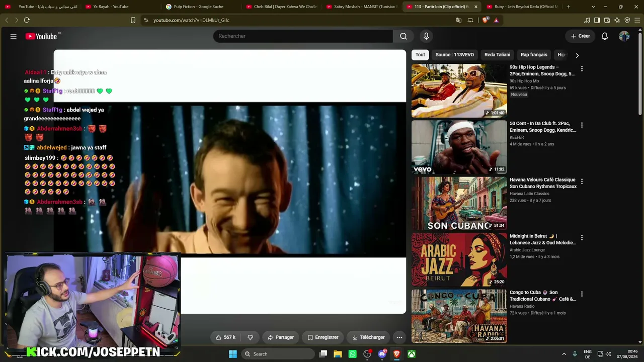Open the YouTube account avatar menu
Viewport: 644px width, 362px height.
tap(624, 36)
